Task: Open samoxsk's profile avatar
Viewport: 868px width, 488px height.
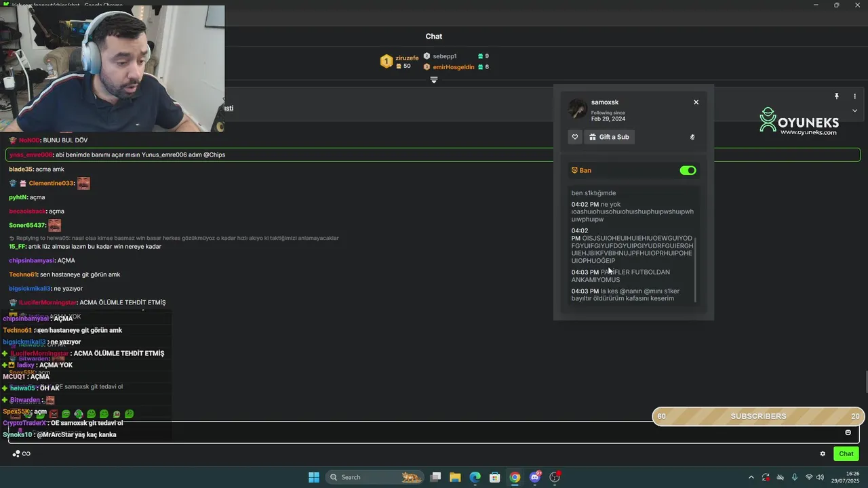Action: coord(577,108)
